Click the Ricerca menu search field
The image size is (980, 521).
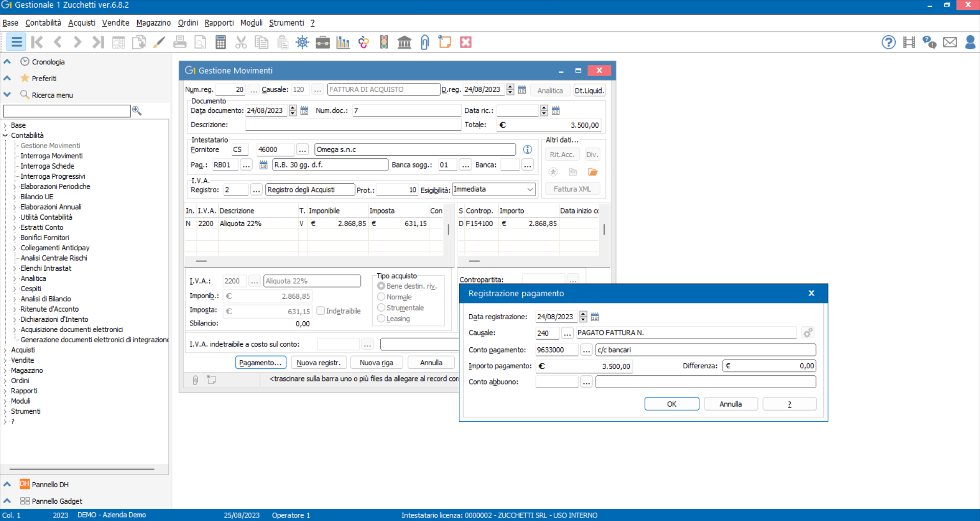[66, 111]
